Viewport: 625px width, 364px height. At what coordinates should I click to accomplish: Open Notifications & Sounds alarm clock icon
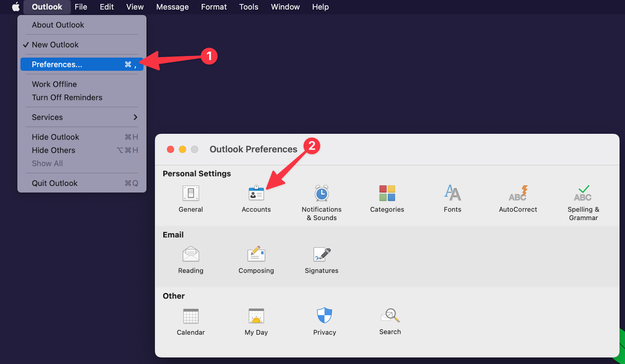[x=321, y=193]
